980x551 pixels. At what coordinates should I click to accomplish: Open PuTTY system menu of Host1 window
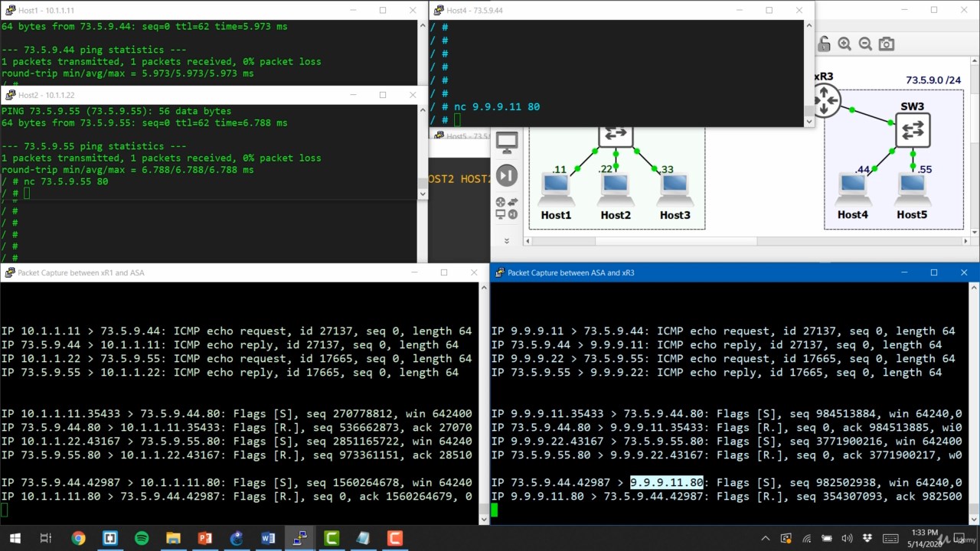pyautogui.click(x=10, y=10)
